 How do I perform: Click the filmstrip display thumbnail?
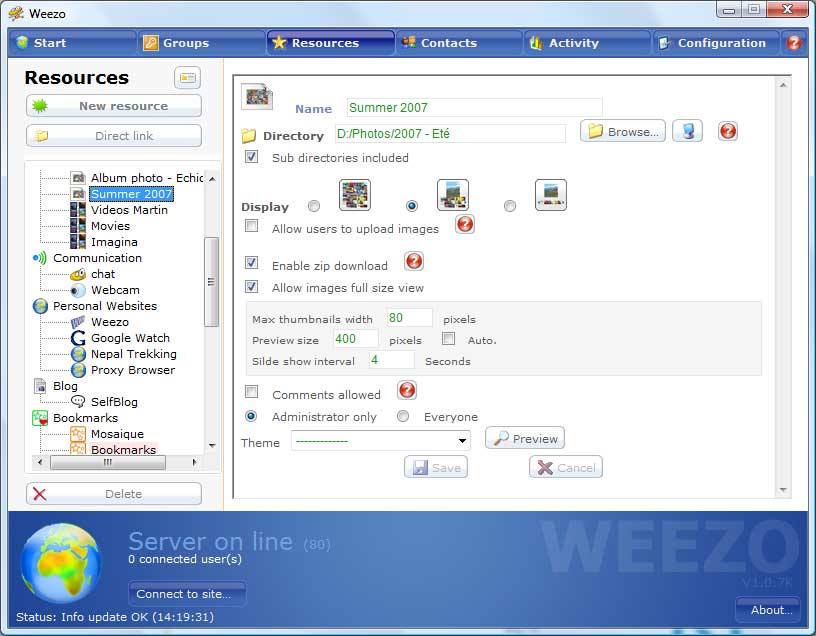coord(551,195)
